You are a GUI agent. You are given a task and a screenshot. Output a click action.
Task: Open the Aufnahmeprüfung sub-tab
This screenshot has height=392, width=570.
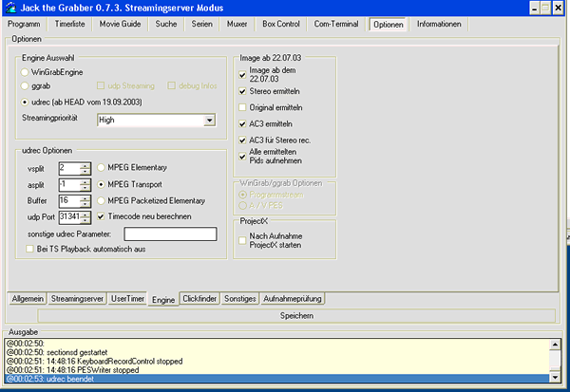(x=293, y=299)
